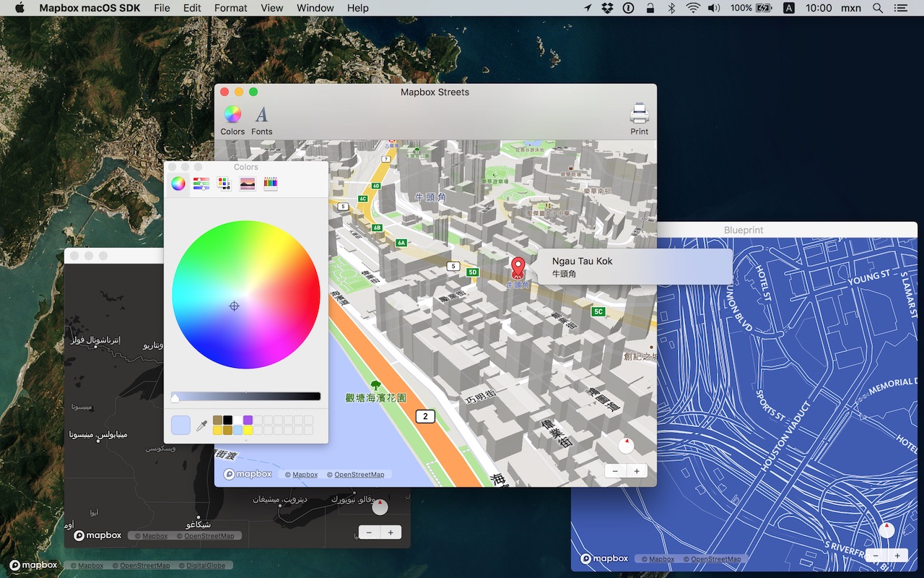The width and height of the screenshot is (924, 578).
Task: Open Spotlight search icon
Action: click(878, 8)
